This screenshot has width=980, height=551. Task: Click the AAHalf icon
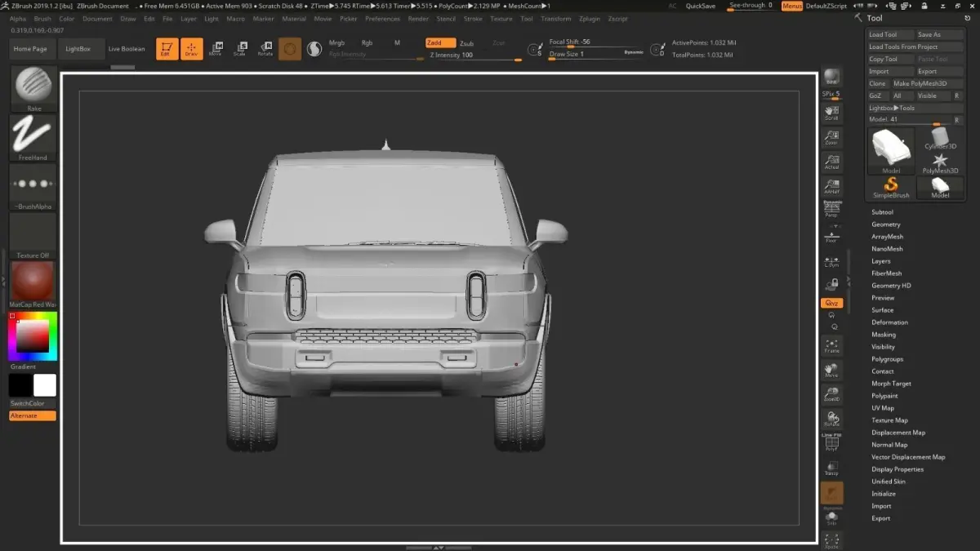[x=831, y=187]
